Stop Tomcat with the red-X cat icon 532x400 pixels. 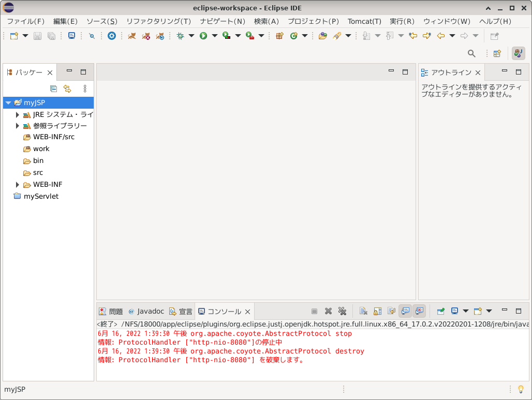coord(146,36)
